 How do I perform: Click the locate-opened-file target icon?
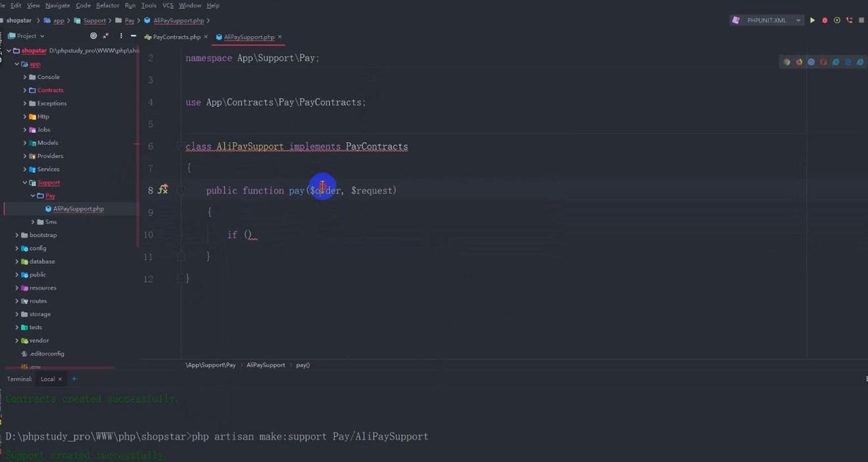pyautogui.click(x=93, y=36)
